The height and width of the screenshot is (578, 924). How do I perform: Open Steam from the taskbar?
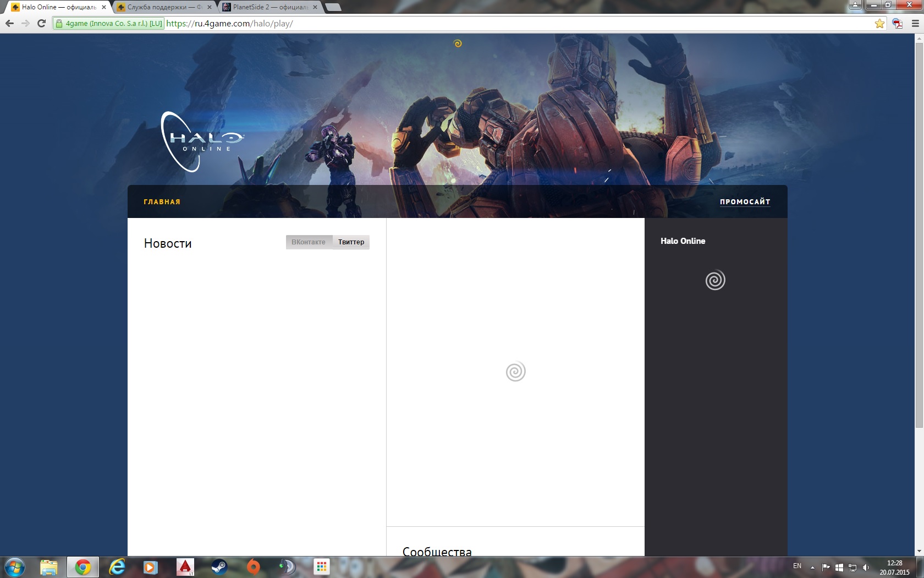click(x=219, y=567)
